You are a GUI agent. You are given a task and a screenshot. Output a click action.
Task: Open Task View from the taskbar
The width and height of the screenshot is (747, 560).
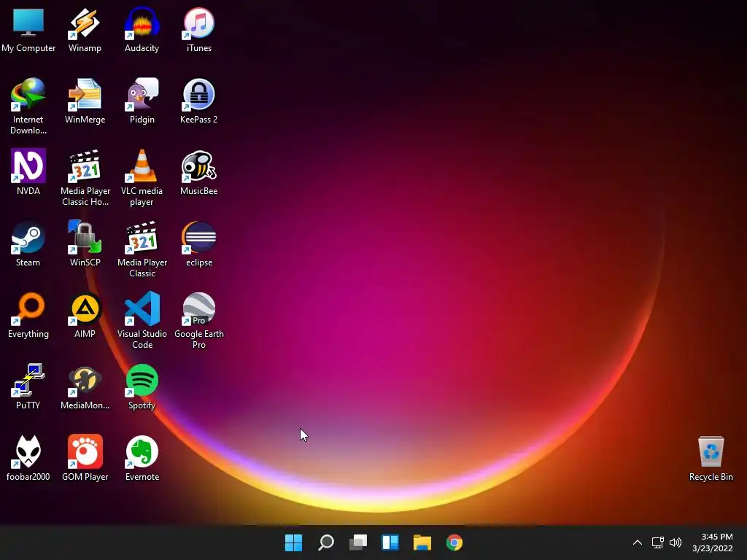(358, 542)
